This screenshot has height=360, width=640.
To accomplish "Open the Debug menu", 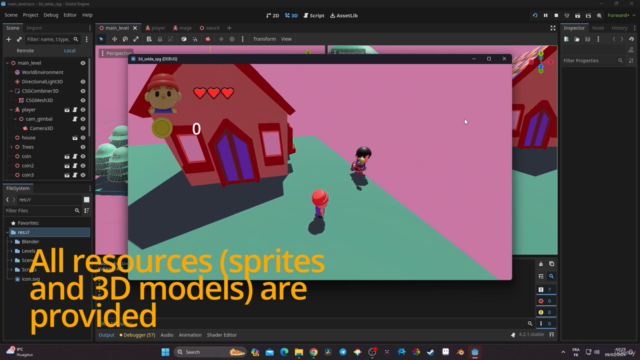I will click(51, 15).
